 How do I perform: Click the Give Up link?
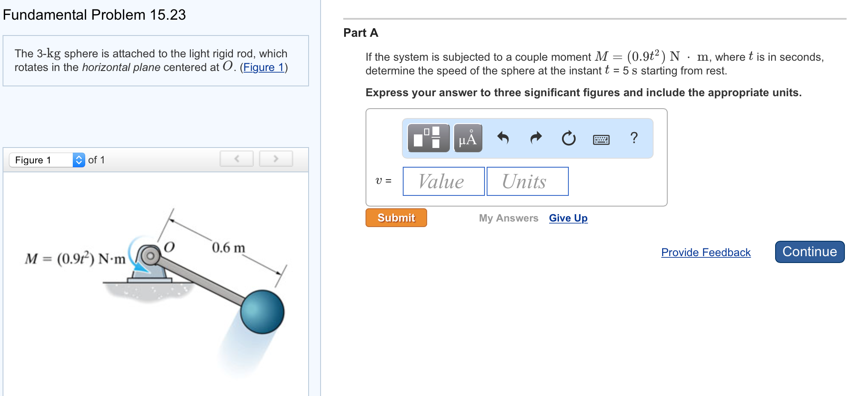[x=568, y=218]
